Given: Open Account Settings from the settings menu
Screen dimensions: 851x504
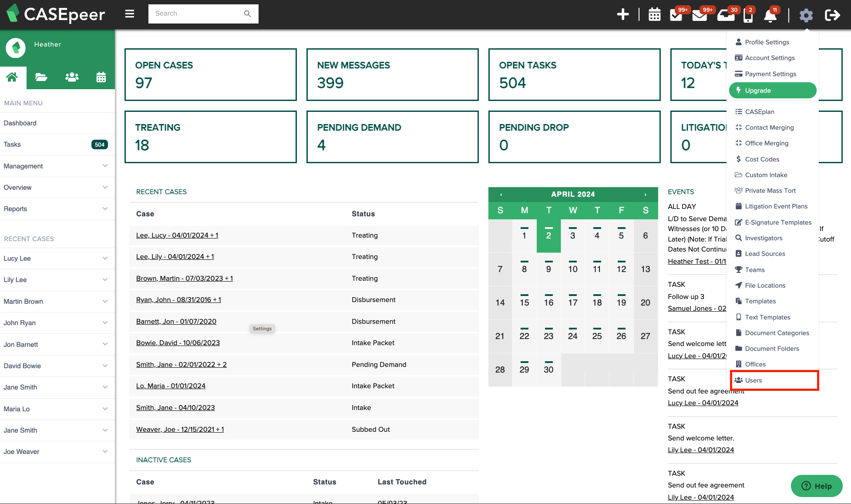Looking at the screenshot, I should point(770,57).
